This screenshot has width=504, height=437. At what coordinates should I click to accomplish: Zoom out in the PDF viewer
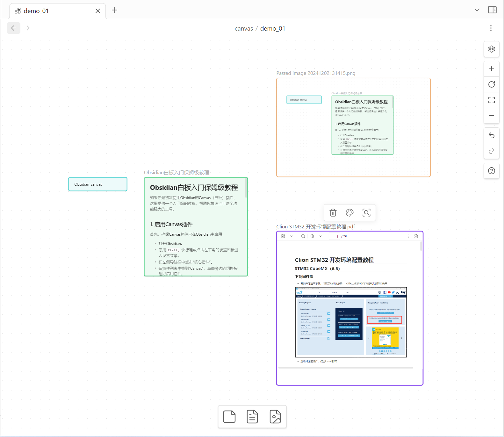303,236
